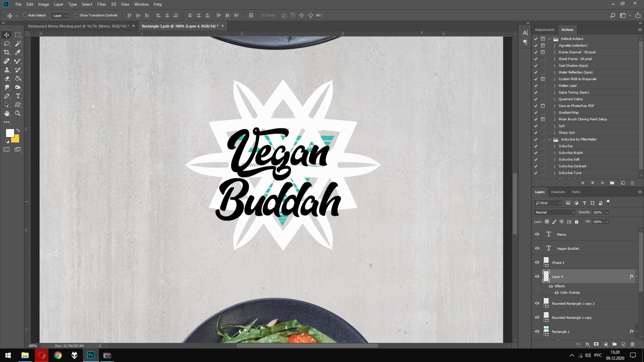Create new action set folder
The image size is (644, 362).
[612, 183]
